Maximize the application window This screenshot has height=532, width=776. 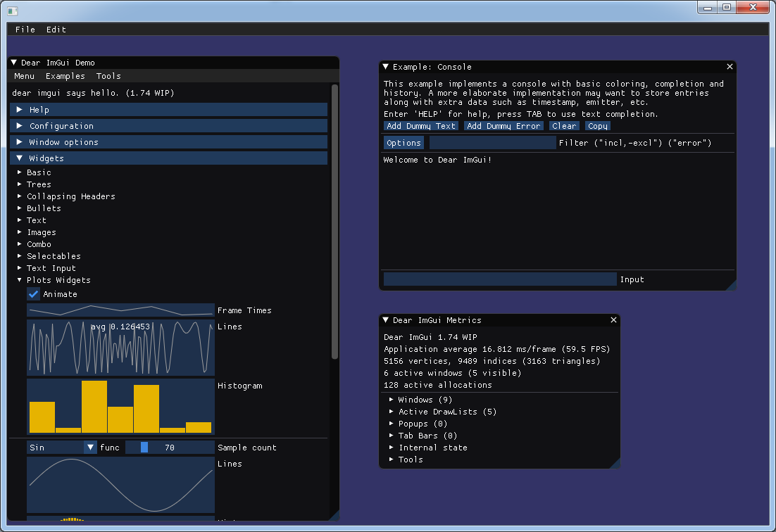[x=727, y=8]
